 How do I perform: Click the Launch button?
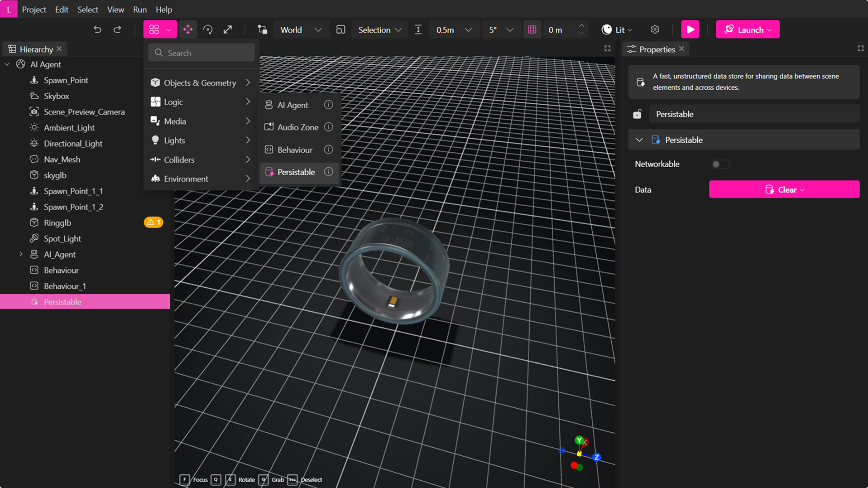(x=747, y=29)
